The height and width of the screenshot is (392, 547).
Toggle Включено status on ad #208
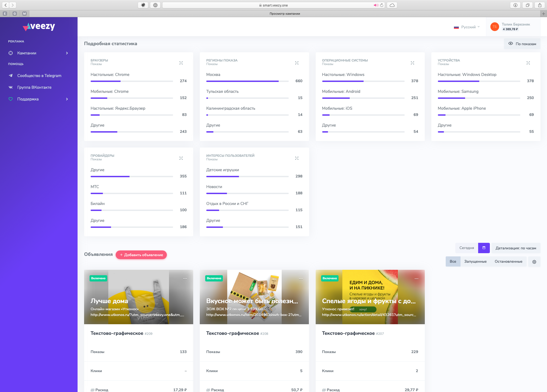[214, 278]
